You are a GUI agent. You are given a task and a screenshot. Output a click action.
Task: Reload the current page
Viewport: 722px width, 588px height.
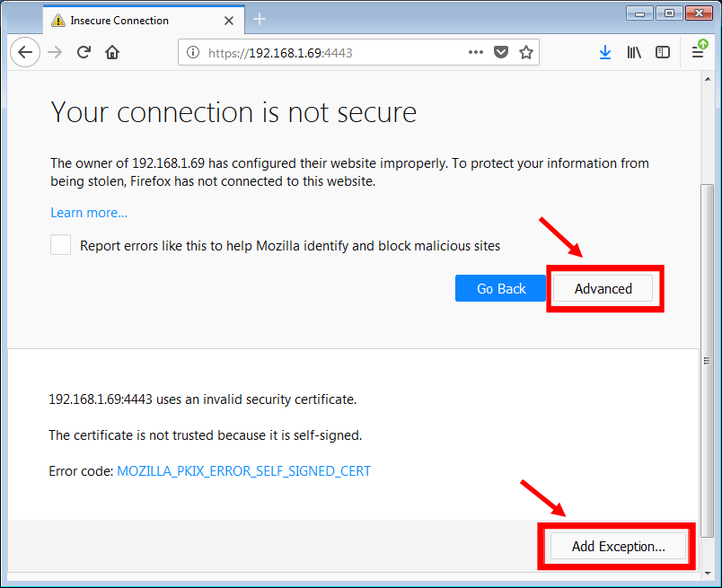pyautogui.click(x=84, y=52)
